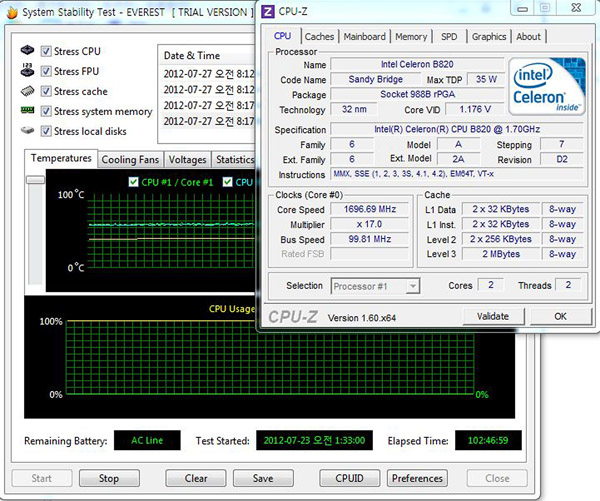Screen dimensions: 600x501
Task: Click the cache chip icon beside Stress cache
Action: [x=28, y=91]
